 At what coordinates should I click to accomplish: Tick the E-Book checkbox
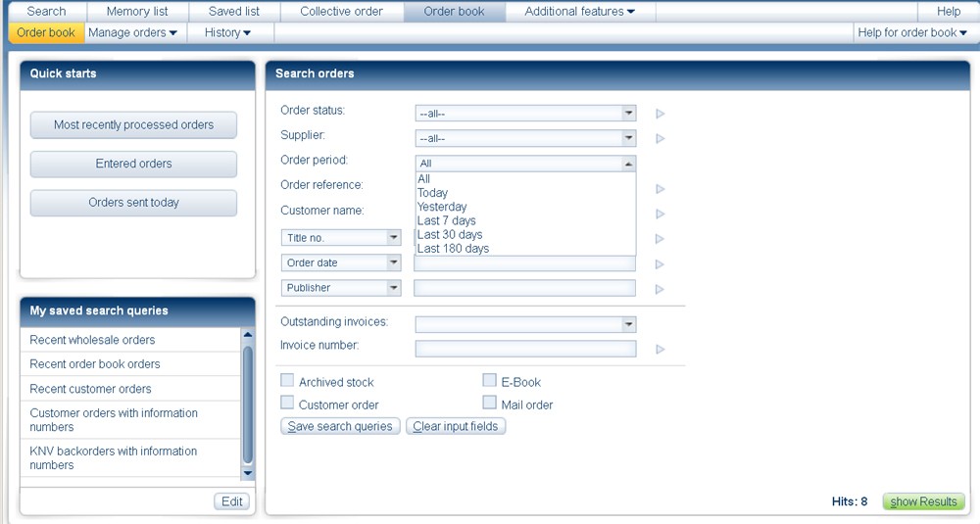click(x=490, y=381)
